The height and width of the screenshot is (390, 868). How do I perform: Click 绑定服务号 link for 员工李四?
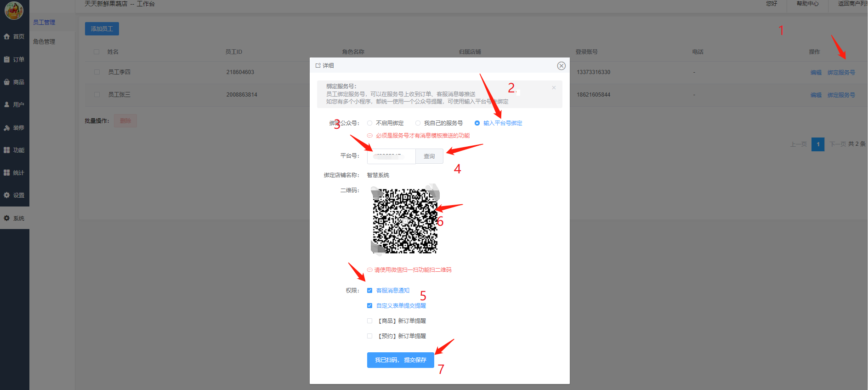click(841, 72)
